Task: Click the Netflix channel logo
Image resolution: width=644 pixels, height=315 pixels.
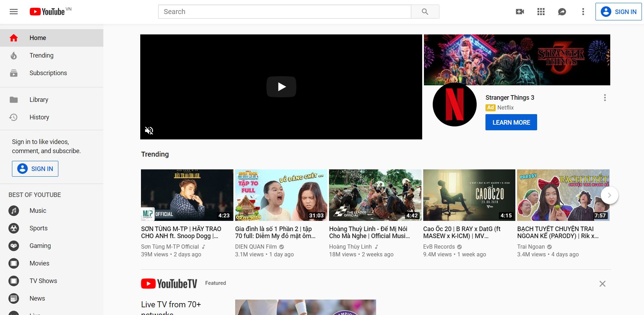Action: tap(454, 105)
